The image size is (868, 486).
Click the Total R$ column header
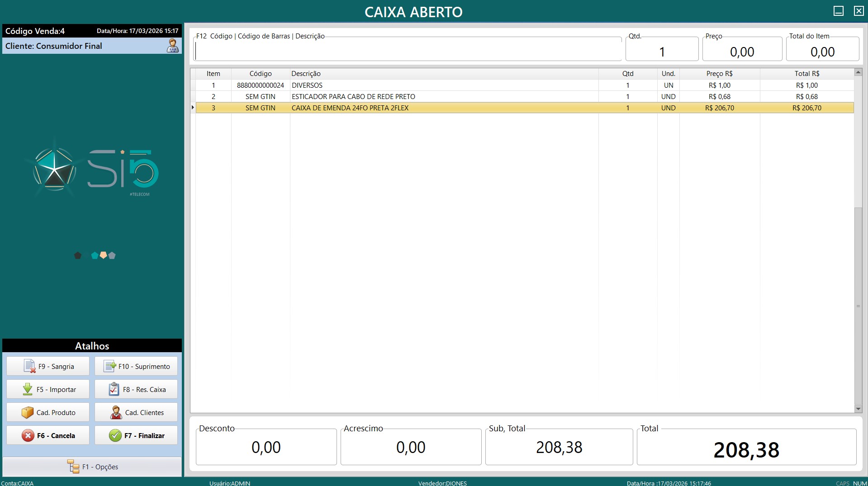807,74
